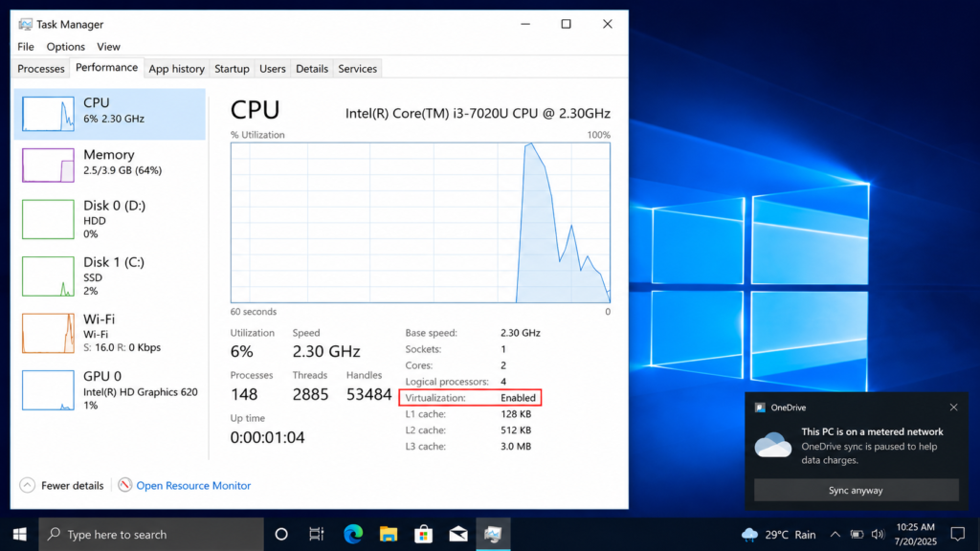Click the Base speed 2.30 GHz value
980x551 pixels.
tap(520, 333)
